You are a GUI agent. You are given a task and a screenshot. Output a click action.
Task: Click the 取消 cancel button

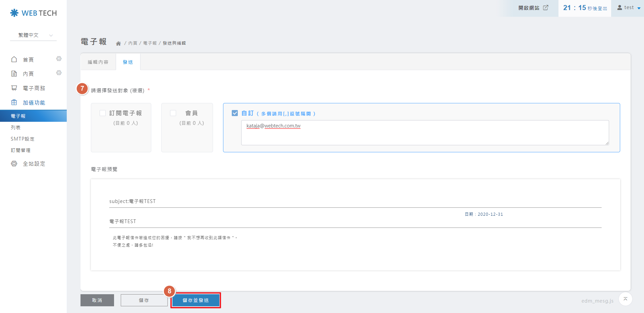(x=97, y=300)
